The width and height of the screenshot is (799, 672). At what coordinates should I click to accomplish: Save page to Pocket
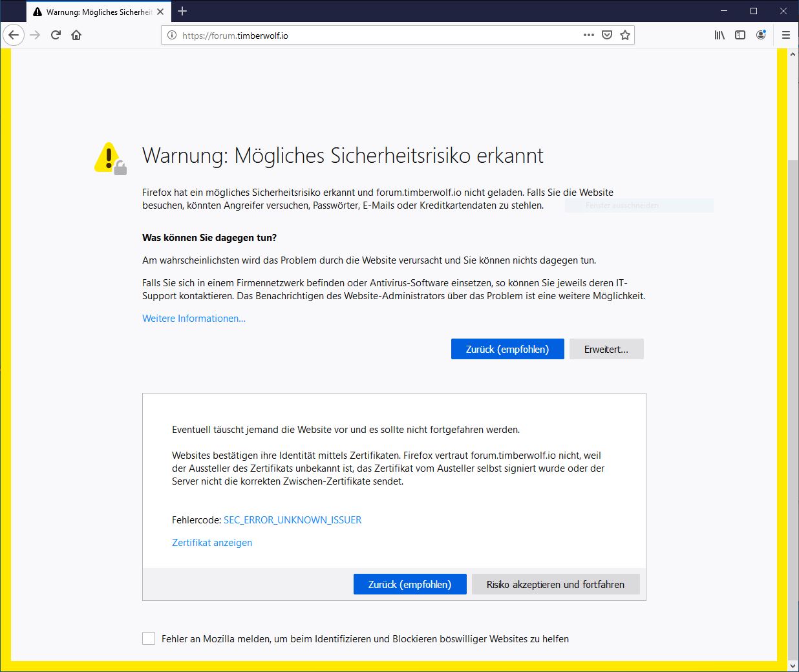coord(606,35)
